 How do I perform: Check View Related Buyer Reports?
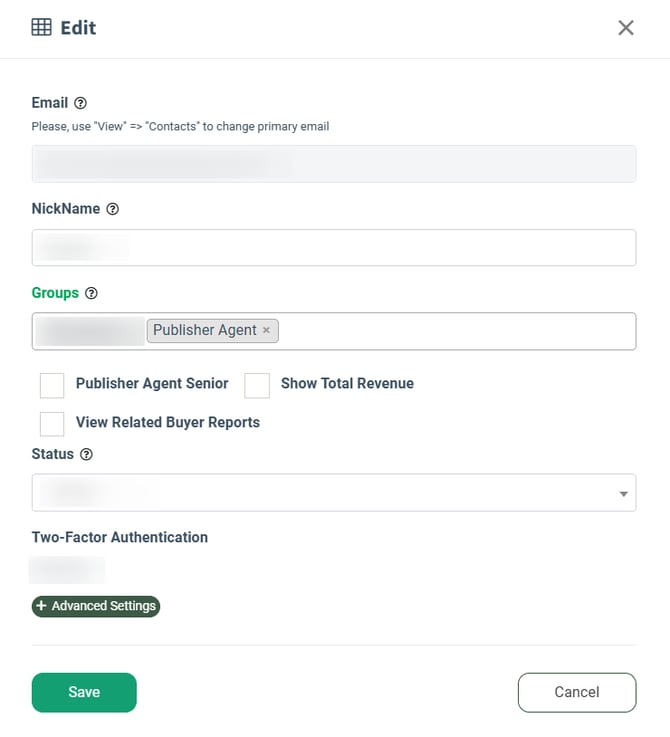click(52, 423)
